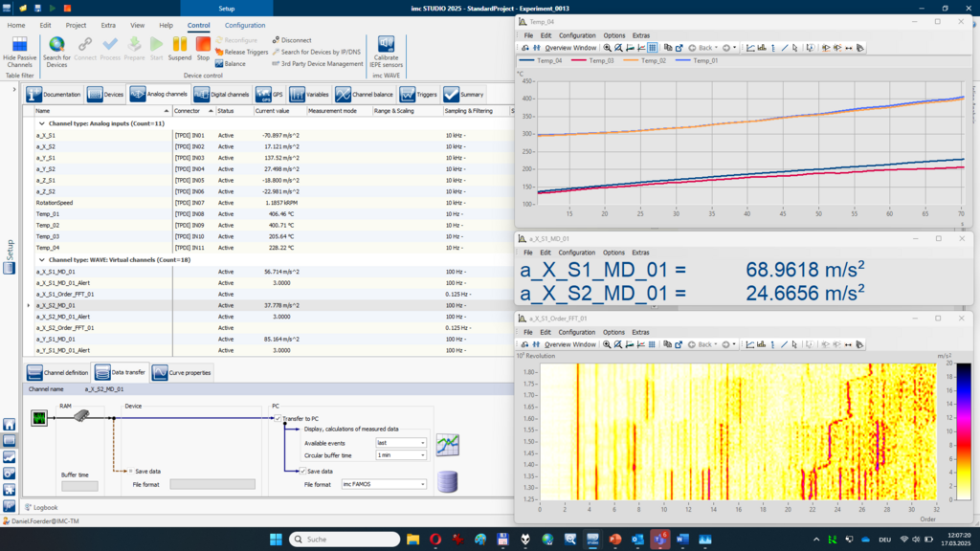Viewport: 980px width, 551px height.
Task: Toggle the Device Save data checkbox
Action: 130,471
